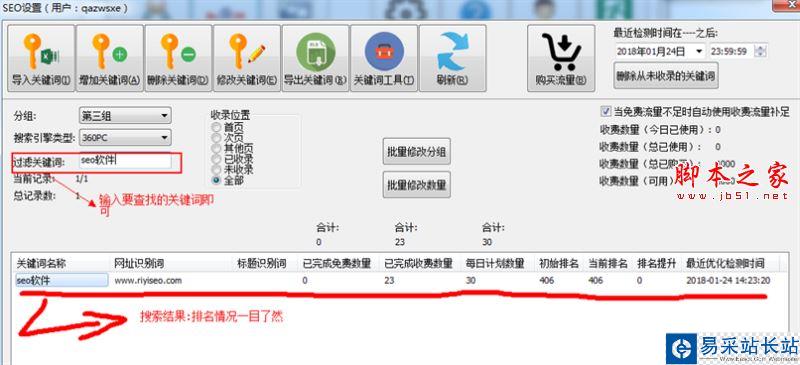Sort by 标题识别词 column header
Screen dimensions: 800x365
click(x=266, y=263)
